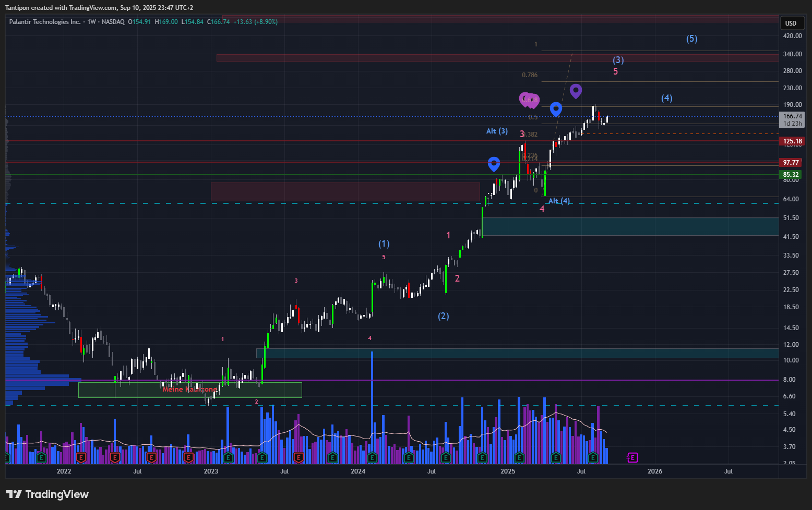The height and width of the screenshot is (510, 812).
Task: Select the blue pin near the 0.5 Fibonacci level
Action: (x=556, y=108)
